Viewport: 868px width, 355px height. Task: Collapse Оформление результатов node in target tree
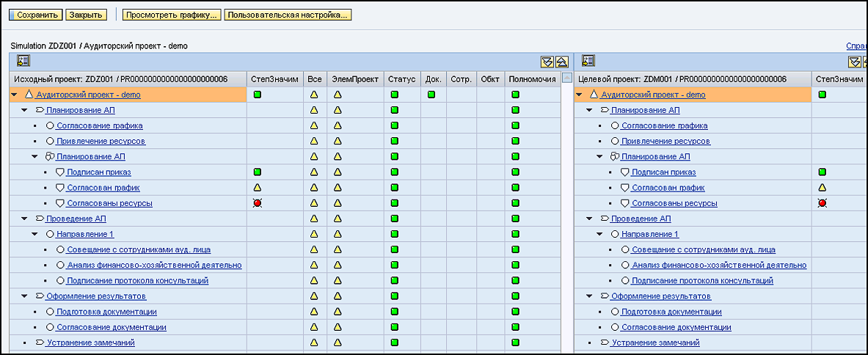click(x=589, y=296)
